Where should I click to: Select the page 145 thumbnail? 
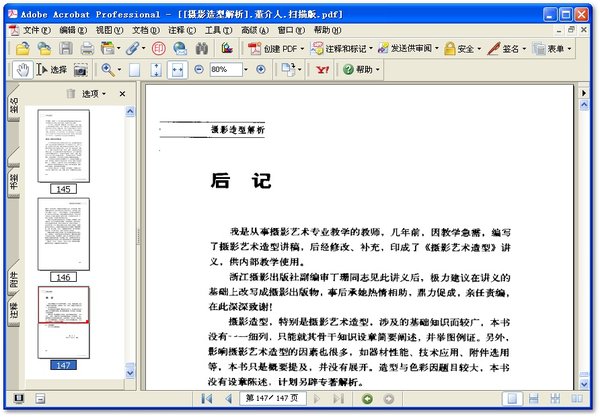coord(64,146)
